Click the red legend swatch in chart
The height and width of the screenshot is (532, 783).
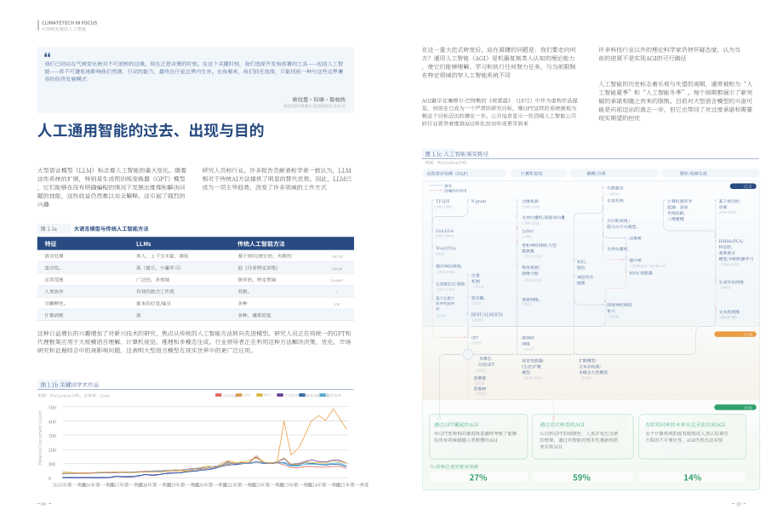point(218,395)
